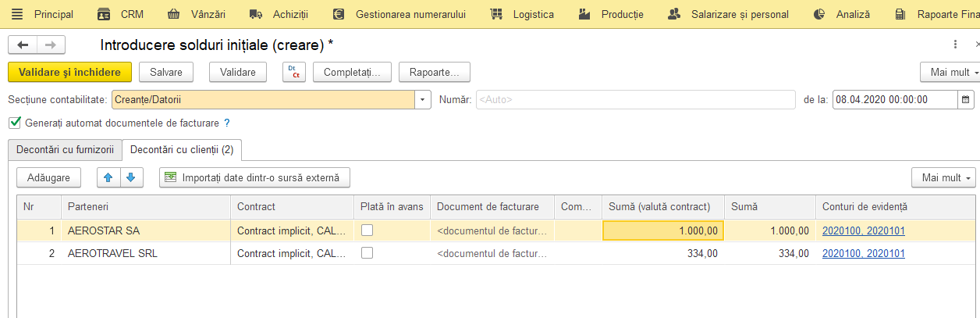
Task: Open the three-dot options menu
Action: (x=956, y=45)
